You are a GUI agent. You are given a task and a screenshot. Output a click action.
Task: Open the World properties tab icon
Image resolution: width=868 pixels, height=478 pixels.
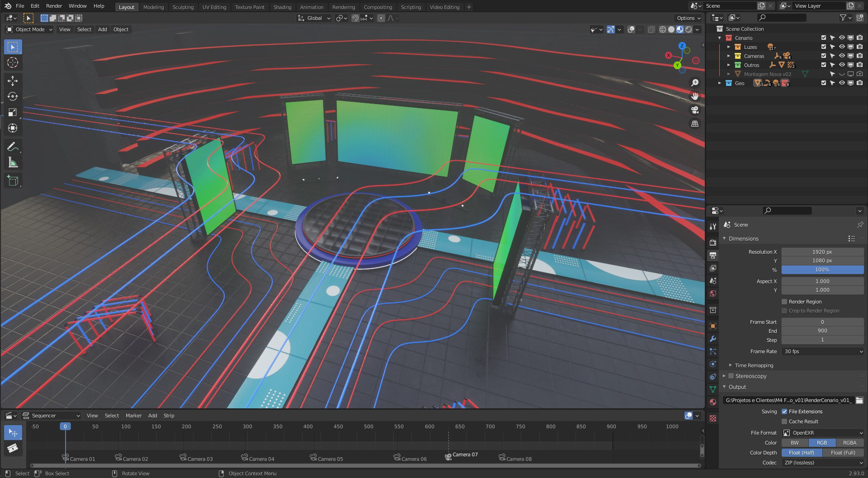click(713, 293)
